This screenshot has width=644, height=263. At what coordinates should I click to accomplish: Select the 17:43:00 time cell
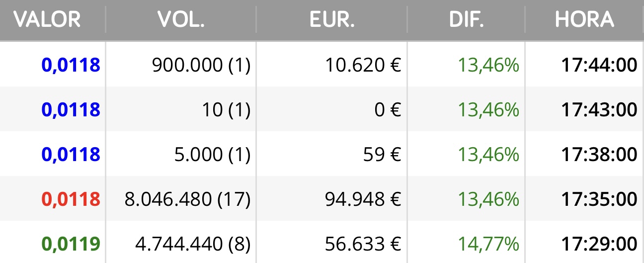coord(599,110)
